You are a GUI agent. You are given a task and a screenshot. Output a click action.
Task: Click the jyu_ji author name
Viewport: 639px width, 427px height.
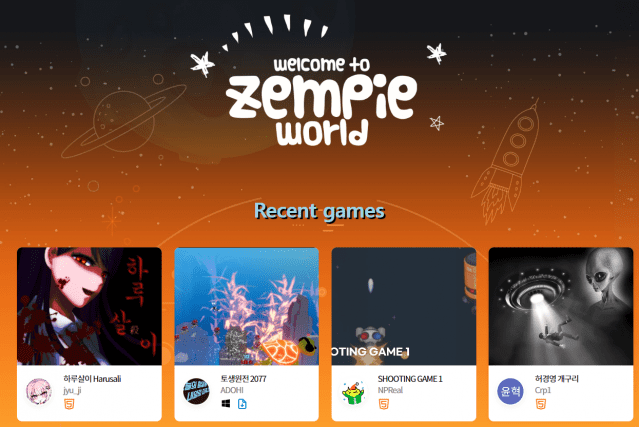pyautogui.click(x=72, y=390)
